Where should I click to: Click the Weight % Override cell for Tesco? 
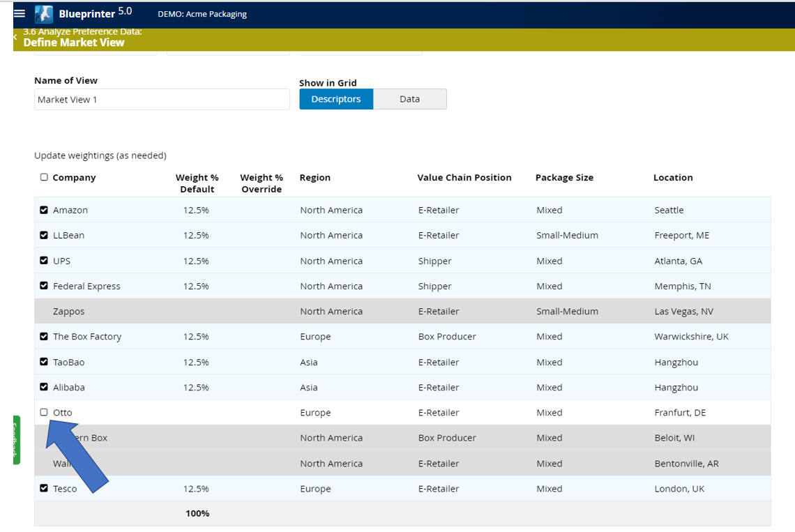click(x=262, y=488)
